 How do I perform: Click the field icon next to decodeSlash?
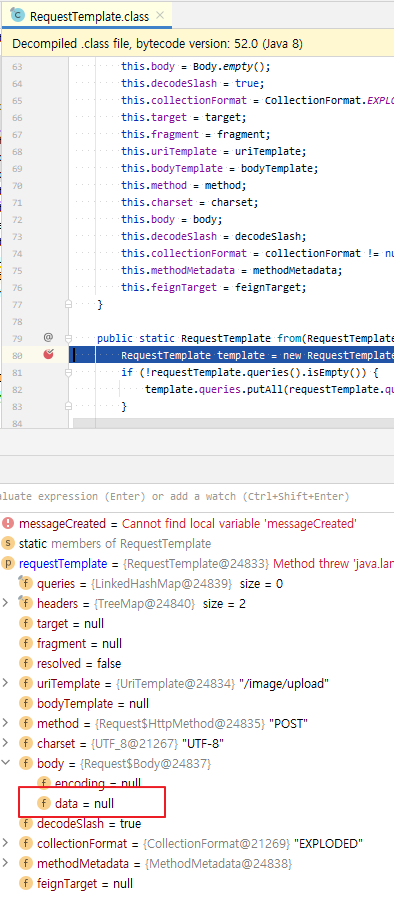click(25, 823)
